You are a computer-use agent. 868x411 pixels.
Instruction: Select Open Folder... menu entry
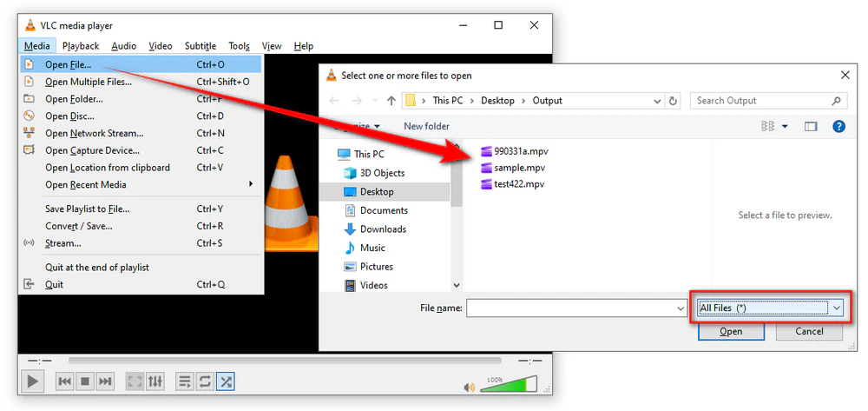(x=141, y=99)
